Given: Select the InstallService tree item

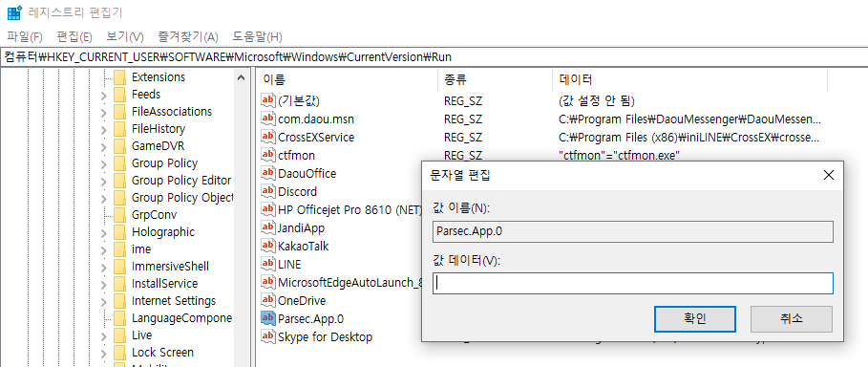Looking at the screenshot, I should point(164,283).
